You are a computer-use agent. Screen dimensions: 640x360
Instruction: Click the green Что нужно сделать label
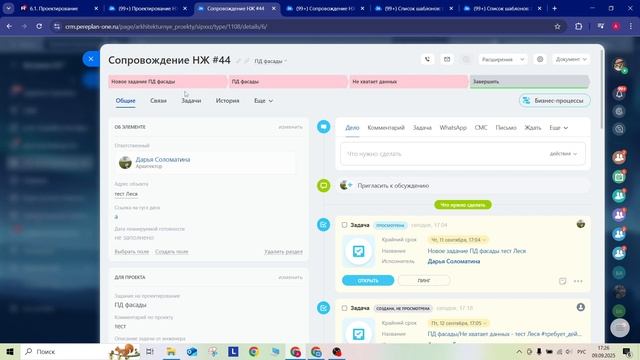(x=462, y=205)
